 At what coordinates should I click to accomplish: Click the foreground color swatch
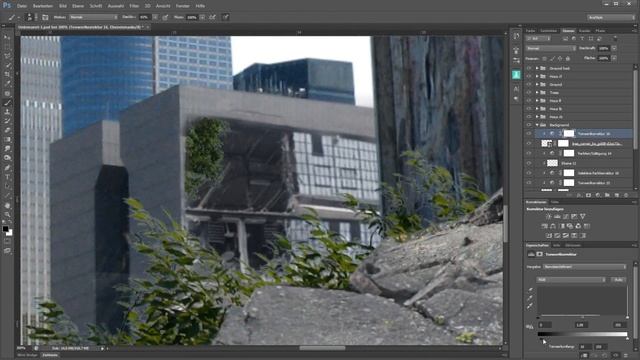[x=5, y=229]
